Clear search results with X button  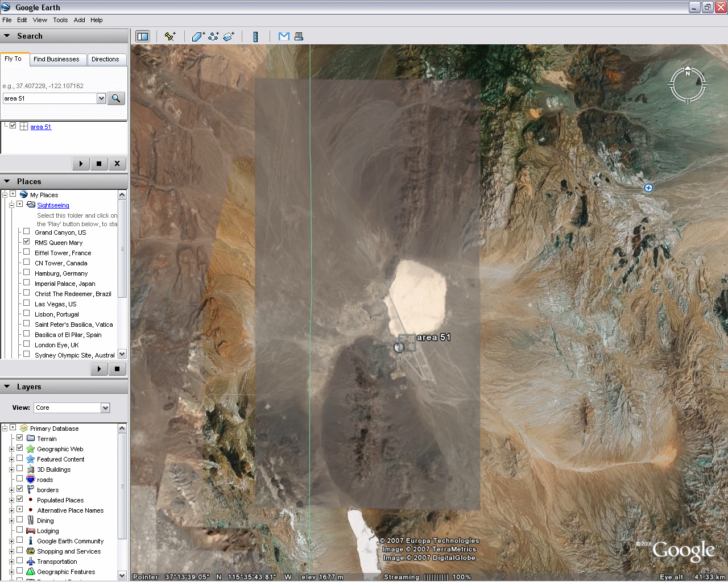pyautogui.click(x=117, y=164)
